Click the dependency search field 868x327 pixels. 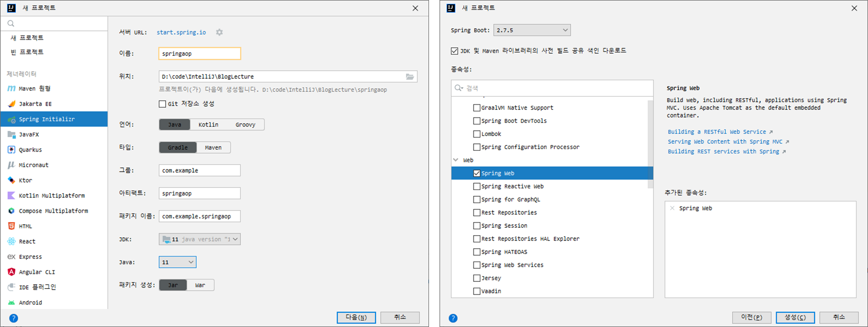pos(552,88)
